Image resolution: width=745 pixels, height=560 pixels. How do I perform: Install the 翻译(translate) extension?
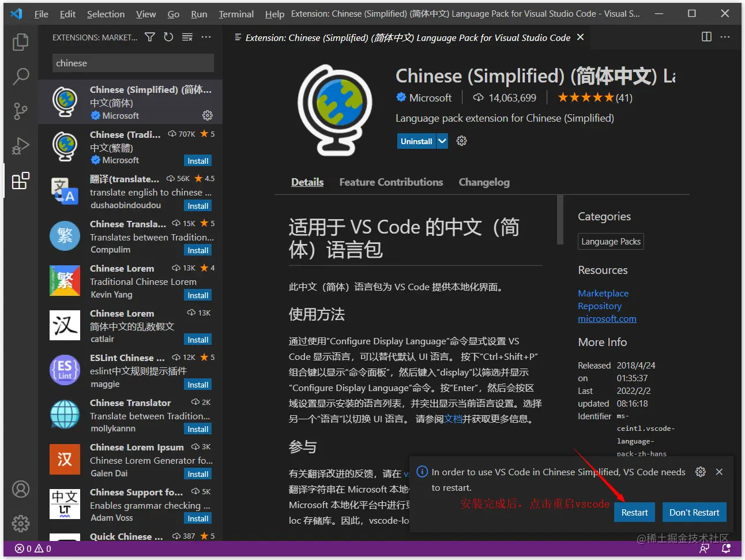tap(198, 206)
